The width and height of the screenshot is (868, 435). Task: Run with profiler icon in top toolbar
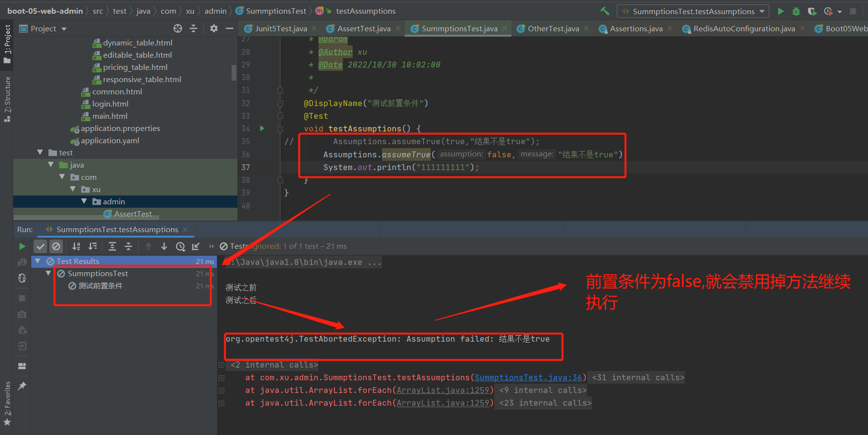828,11
